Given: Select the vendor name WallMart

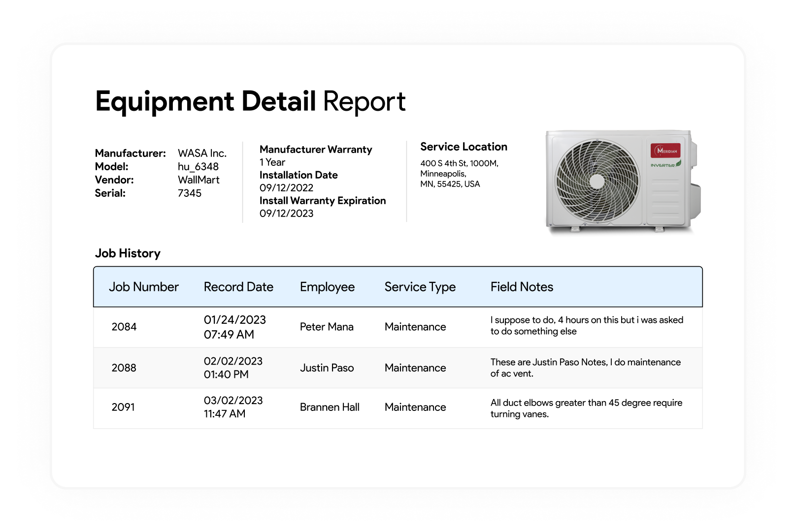Looking at the screenshot, I should 199,180.
